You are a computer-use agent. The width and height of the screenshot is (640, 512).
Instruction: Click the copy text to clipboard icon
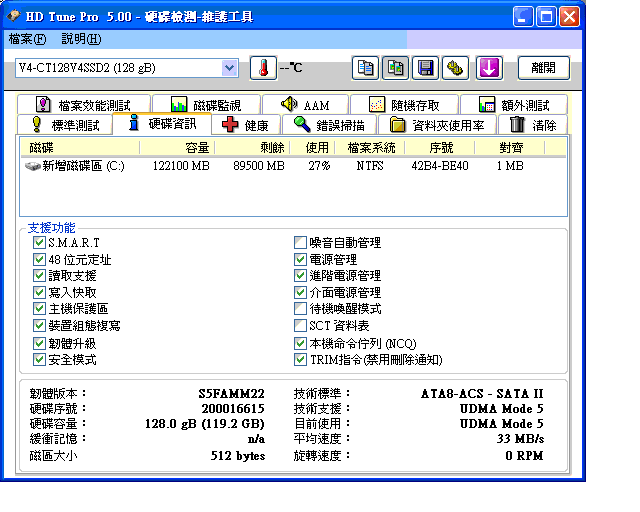click(365, 68)
